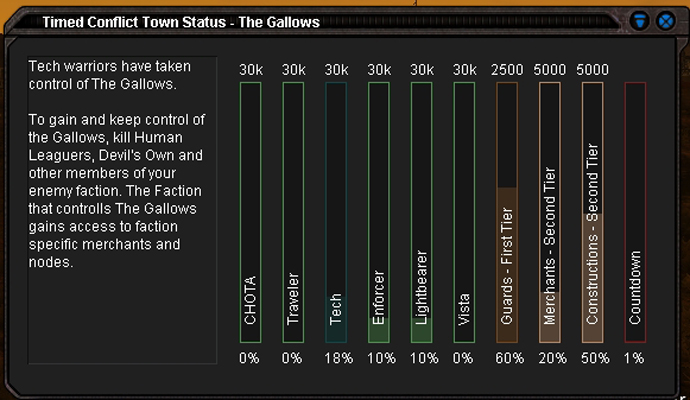Click the Vista faction bar
This screenshot has height=400, width=690.
[x=464, y=213]
